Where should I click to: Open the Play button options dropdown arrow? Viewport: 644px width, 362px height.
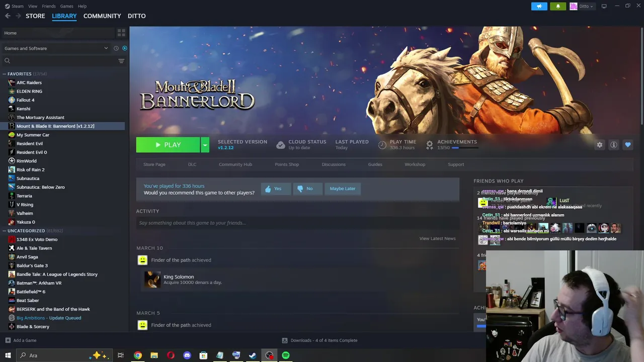(x=205, y=145)
